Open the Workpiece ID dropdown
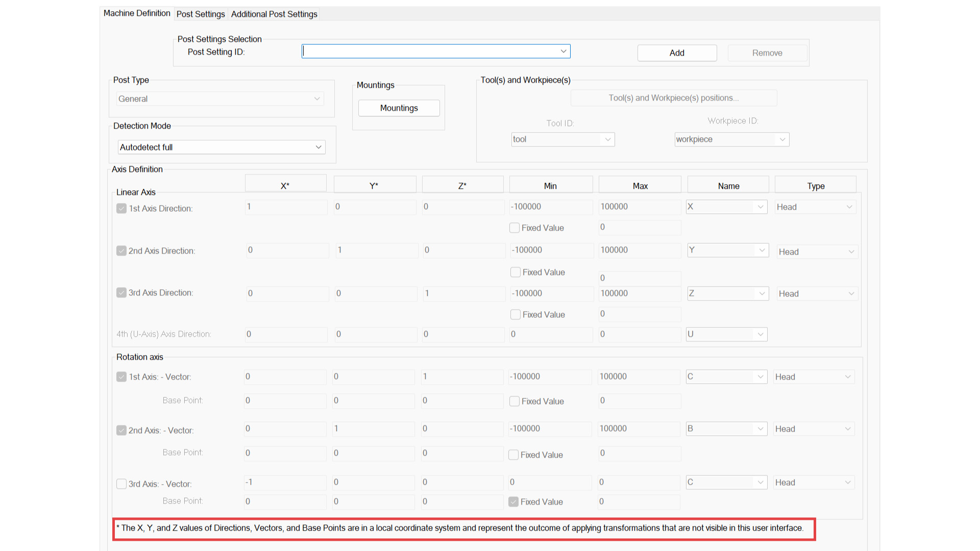This screenshot has width=980, height=551. tap(732, 139)
